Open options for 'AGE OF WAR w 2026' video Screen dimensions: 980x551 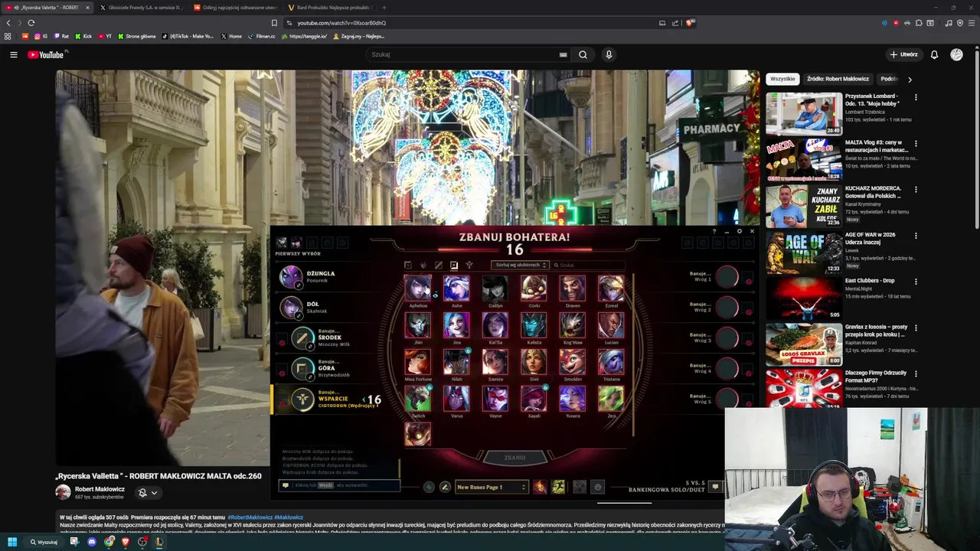(916, 236)
